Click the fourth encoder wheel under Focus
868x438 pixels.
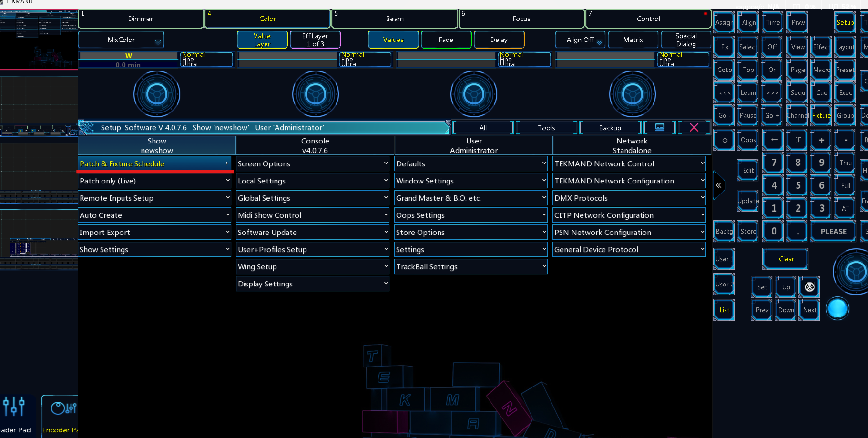point(633,94)
